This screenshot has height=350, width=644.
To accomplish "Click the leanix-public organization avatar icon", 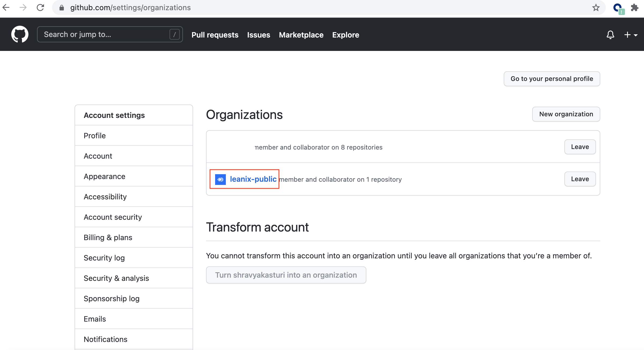I will 220,179.
